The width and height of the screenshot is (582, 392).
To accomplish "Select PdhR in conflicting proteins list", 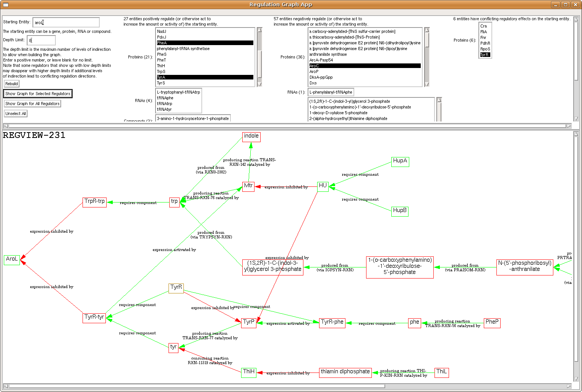I will [485, 43].
